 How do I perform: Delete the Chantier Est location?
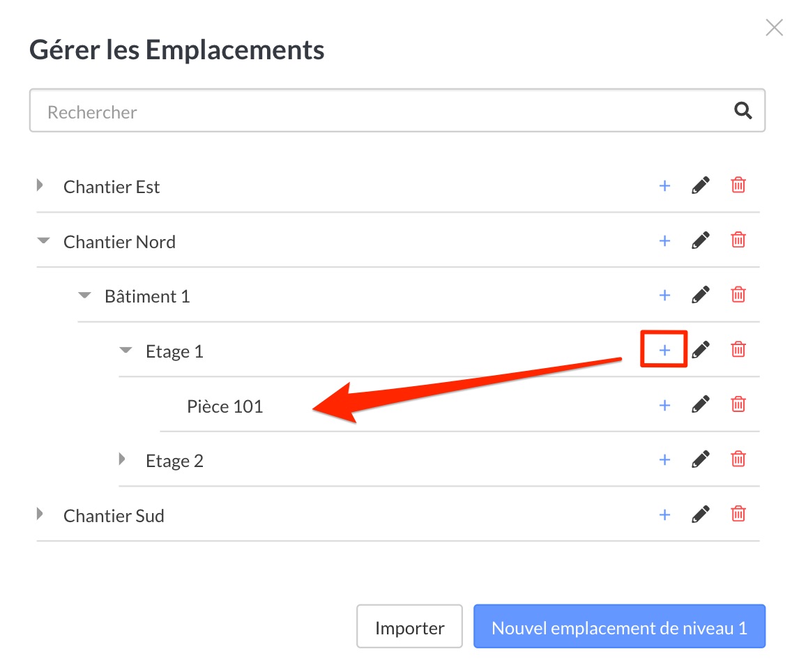[738, 185]
